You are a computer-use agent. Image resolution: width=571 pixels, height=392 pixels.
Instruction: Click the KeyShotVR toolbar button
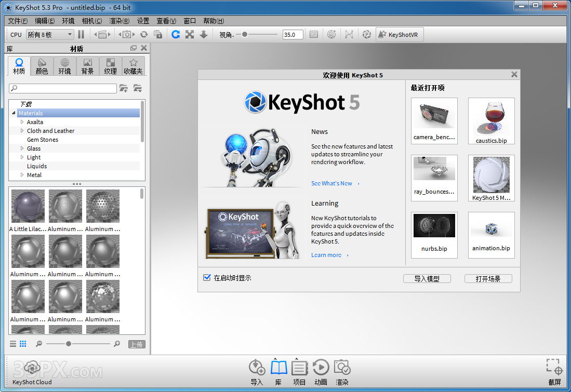[399, 35]
